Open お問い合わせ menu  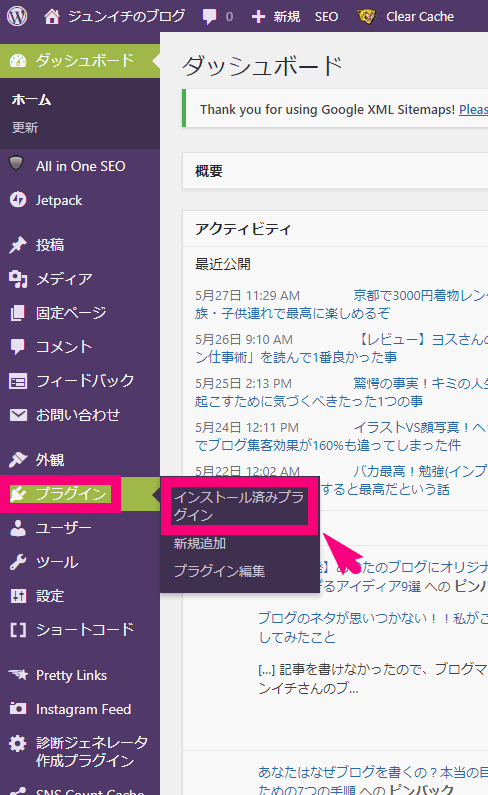point(78,415)
